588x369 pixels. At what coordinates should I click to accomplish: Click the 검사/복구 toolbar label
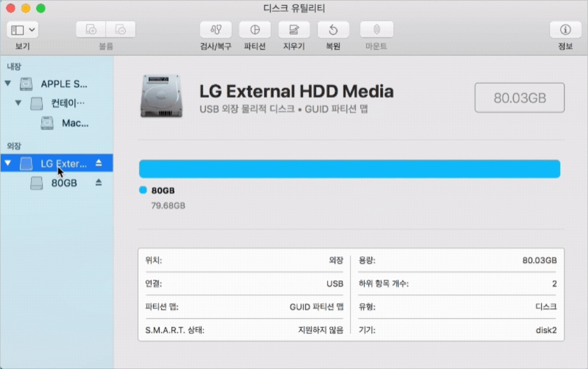216,46
